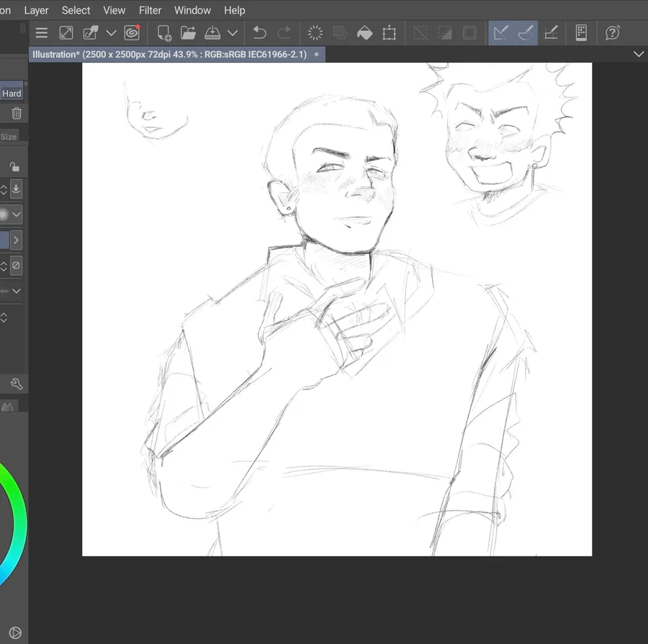Open the hamburger command bar menu
648x644 pixels.
41,32
